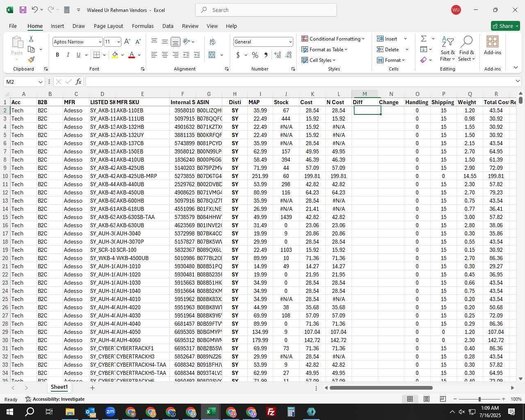
Task: Click the Insert Function fx icon
Action: coord(79,82)
